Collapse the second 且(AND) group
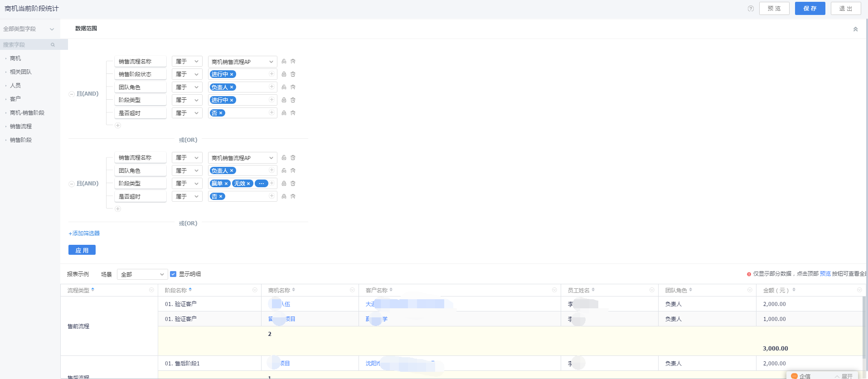The image size is (868, 379). 71,184
